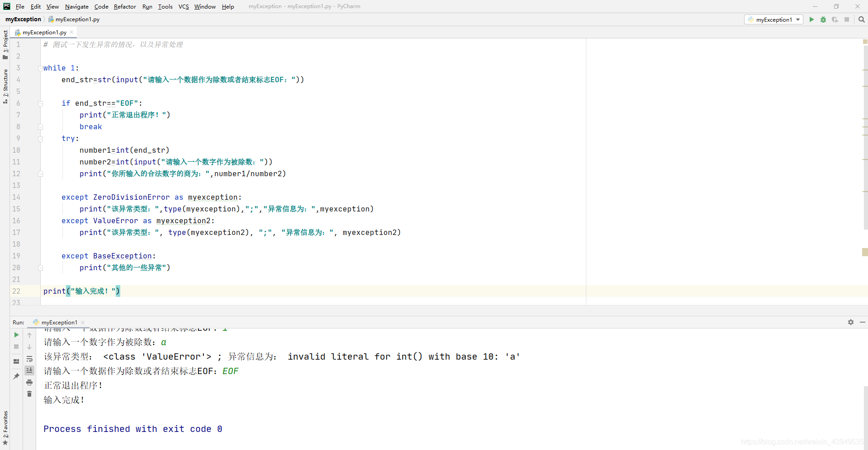Screen dimensions: 868x450
Task: Open the Favorites tool window
Action: click(x=5, y=428)
